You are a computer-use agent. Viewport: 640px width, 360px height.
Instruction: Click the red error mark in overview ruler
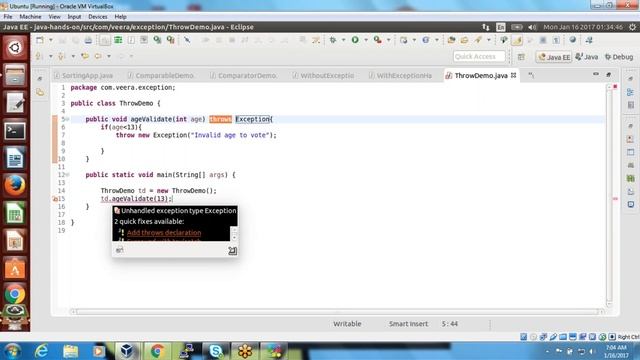click(x=615, y=199)
